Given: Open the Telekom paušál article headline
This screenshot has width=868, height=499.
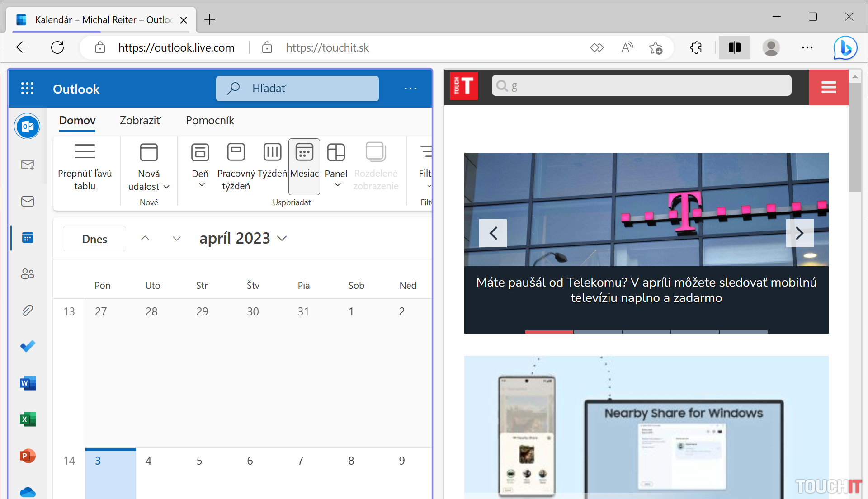Looking at the screenshot, I should click(x=646, y=290).
